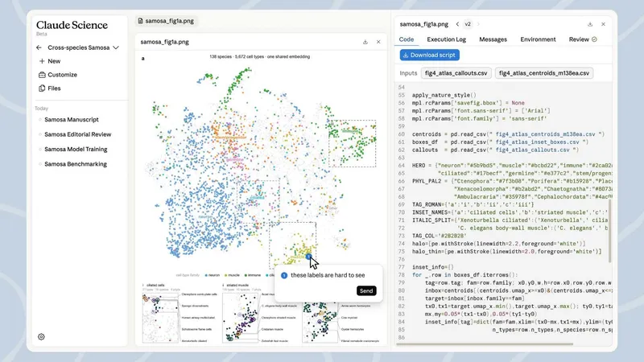Go to the next version with right chevron
This screenshot has width=644, height=362.
(478, 24)
